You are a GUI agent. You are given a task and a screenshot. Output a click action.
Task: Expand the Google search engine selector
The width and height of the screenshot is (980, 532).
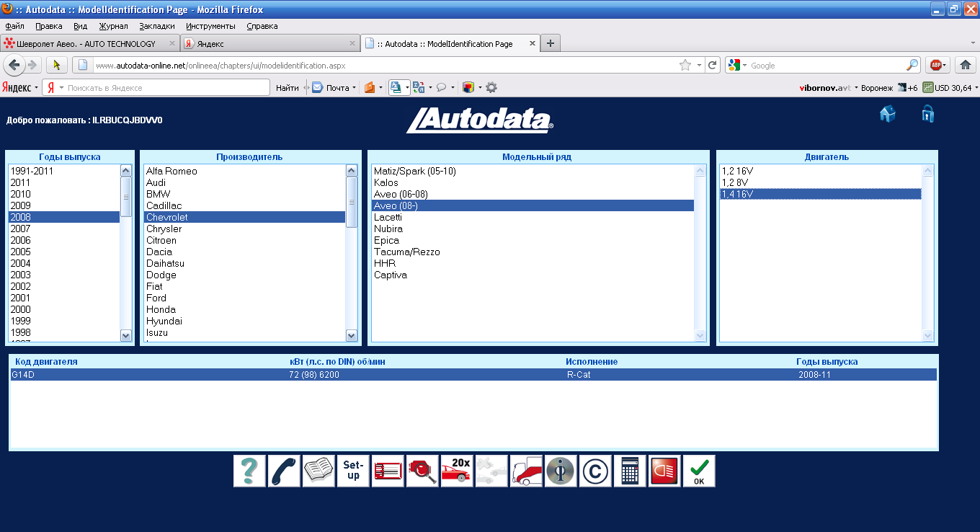[738, 65]
